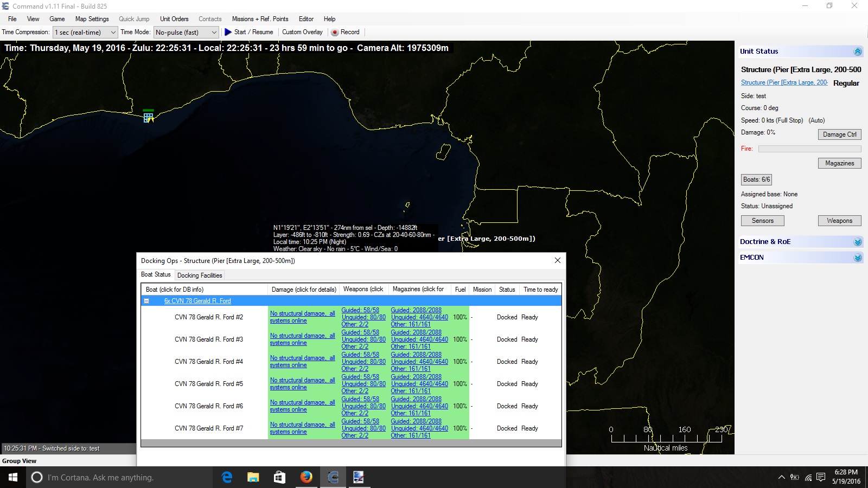Screen dimensions: 868x488
Task: Open Windows Store from taskbar
Action: (x=279, y=477)
